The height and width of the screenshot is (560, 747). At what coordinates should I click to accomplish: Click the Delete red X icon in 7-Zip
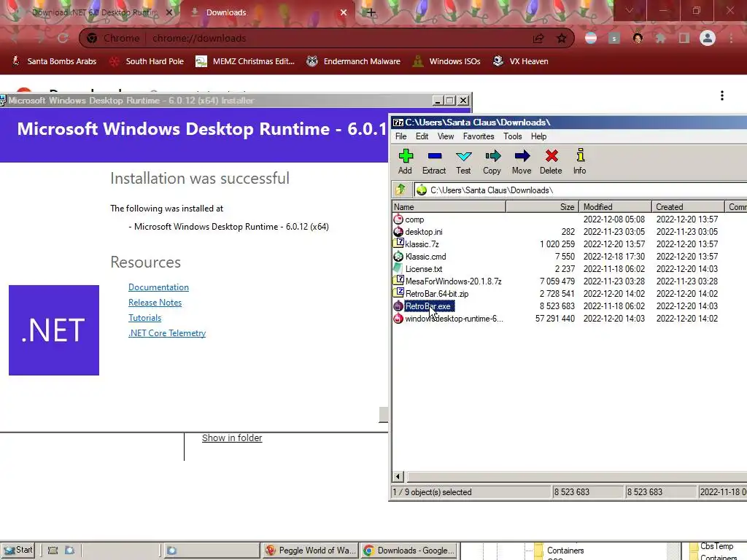[551, 156]
